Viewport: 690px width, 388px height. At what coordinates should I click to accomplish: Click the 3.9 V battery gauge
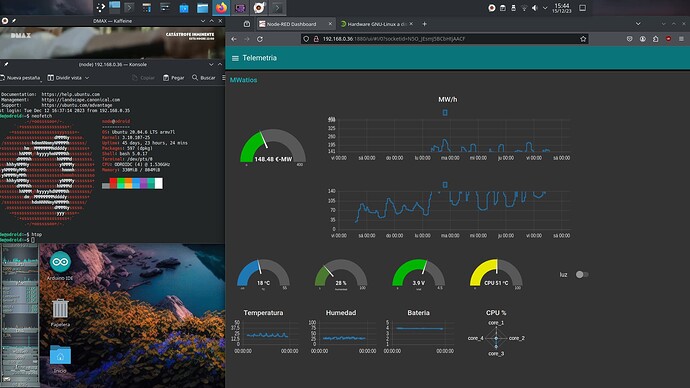tap(418, 275)
